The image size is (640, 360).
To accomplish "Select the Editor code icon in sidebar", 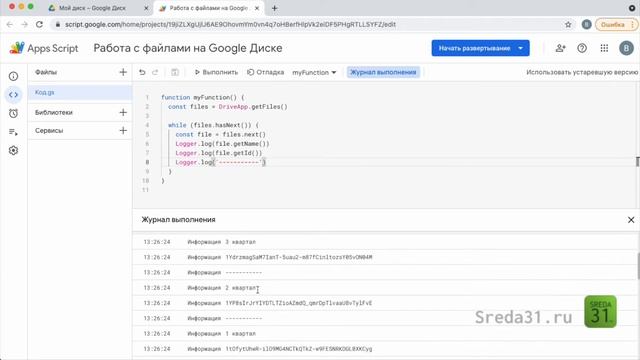I will tap(13, 95).
